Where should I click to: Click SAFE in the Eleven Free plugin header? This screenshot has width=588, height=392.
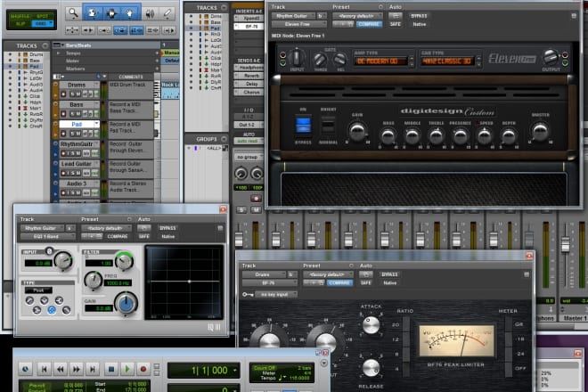coord(396,24)
